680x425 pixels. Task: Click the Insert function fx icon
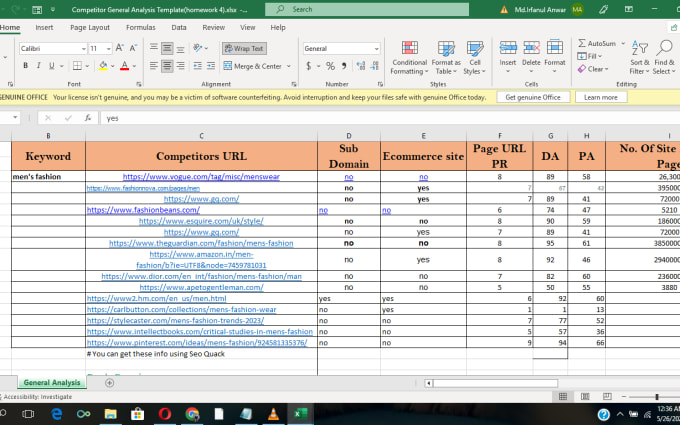pos(88,118)
